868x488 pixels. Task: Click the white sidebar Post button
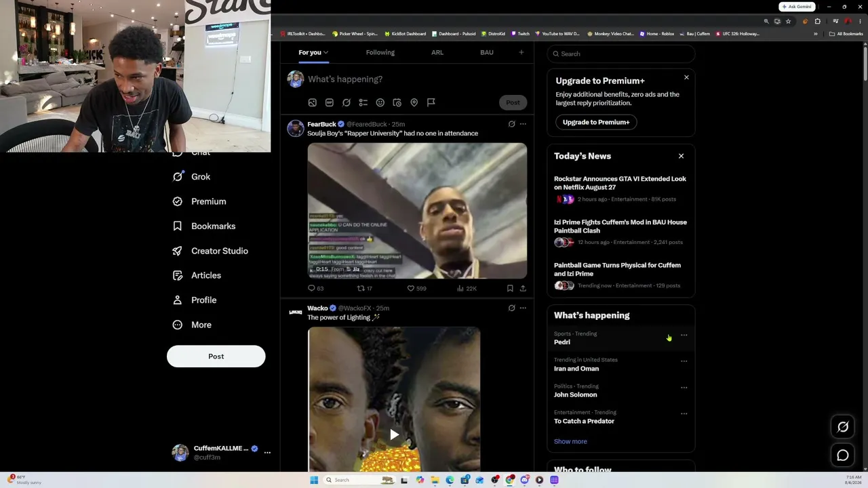(x=216, y=357)
